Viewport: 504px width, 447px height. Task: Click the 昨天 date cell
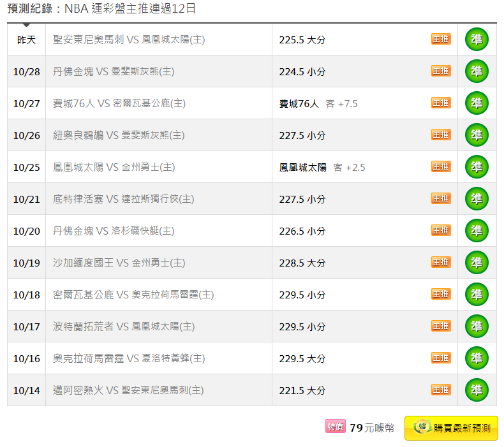pyautogui.click(x=26, y=40)
